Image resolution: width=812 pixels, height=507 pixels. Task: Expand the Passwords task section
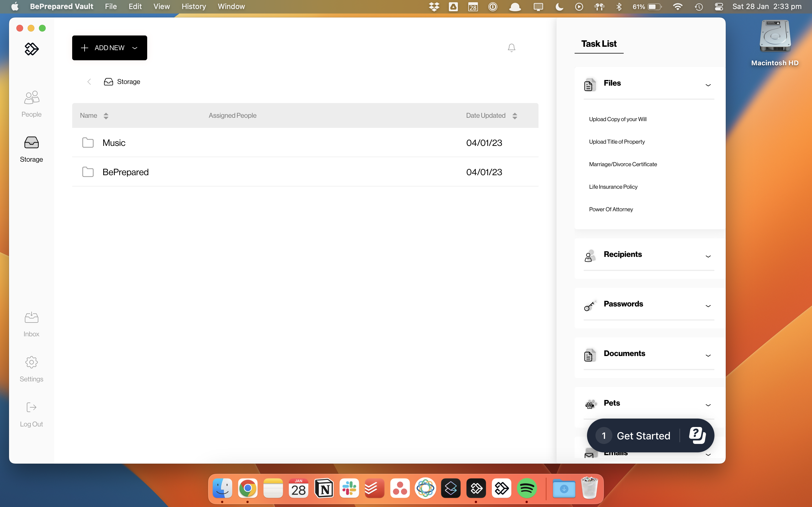[708, 306]
